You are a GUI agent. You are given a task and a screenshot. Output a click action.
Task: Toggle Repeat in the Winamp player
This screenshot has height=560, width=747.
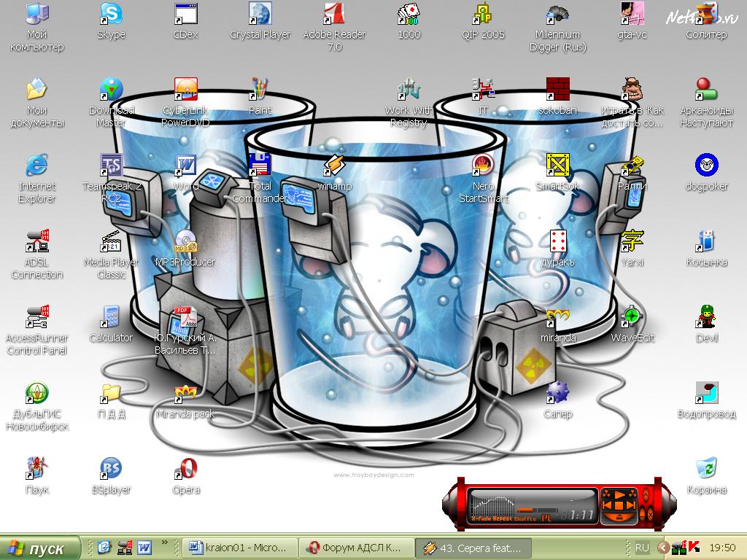[x=503, y=519]
